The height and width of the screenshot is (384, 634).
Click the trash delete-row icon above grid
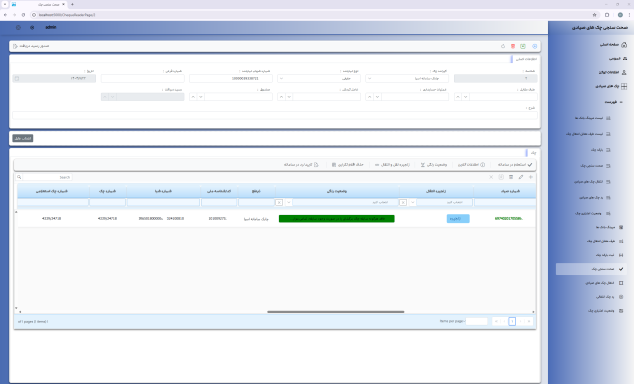pos(511,177)
